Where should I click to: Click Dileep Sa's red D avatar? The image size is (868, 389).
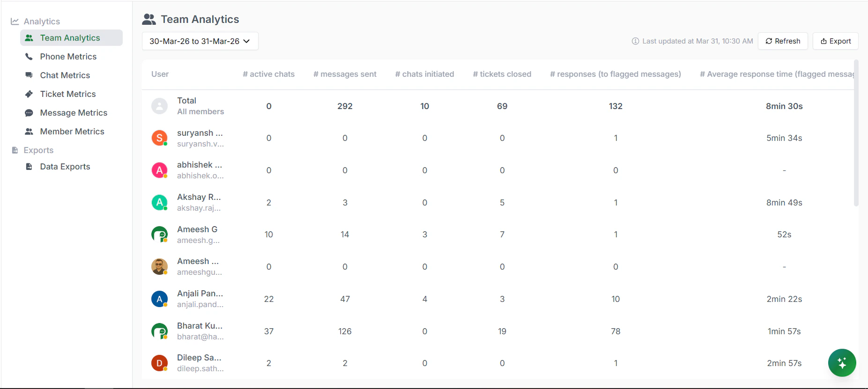pyautogui.click(x=159, y=363)
